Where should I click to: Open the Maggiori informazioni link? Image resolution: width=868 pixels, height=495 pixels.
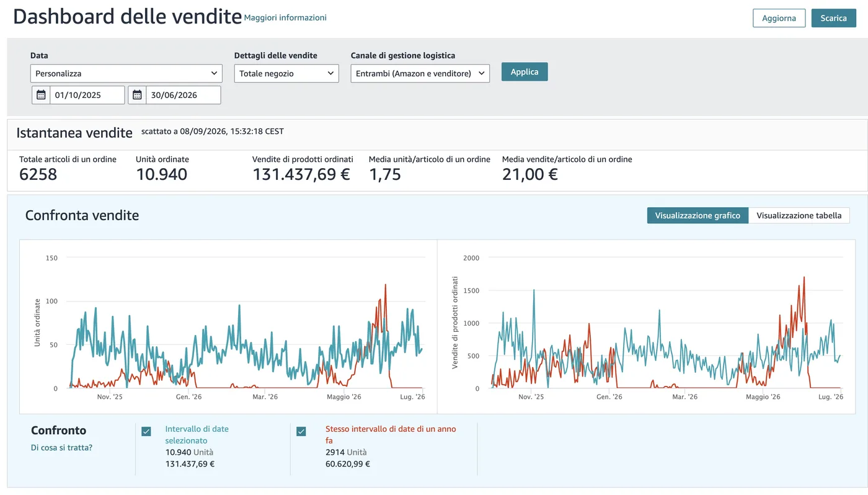tap(285, 17)
